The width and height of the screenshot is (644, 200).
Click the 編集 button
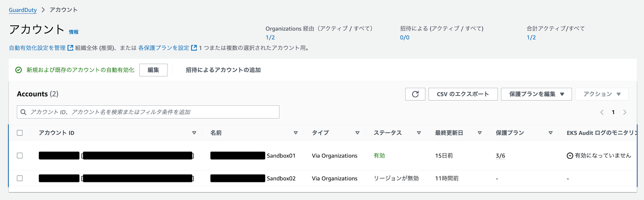click(153, 70)
